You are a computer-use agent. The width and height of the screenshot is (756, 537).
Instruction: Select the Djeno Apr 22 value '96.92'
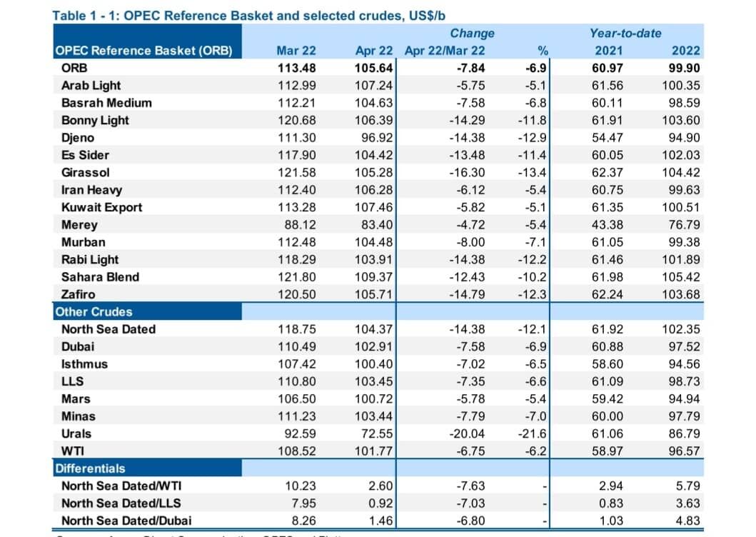[x=377, y=138]
